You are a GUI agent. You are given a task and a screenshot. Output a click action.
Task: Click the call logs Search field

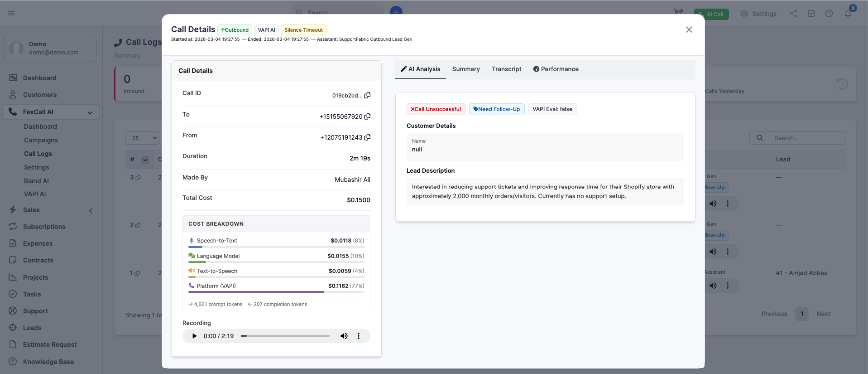[x=807, y=138]
